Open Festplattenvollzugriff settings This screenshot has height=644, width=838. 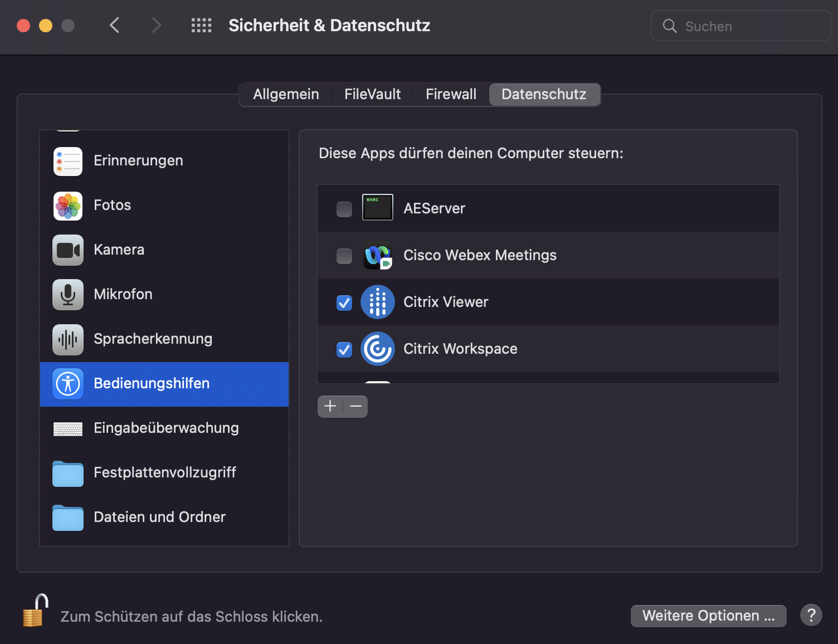165,472
